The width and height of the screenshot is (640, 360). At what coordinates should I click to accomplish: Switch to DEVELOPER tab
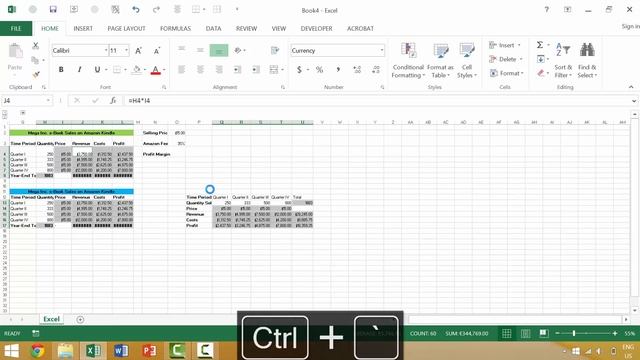tap(316, 29)
